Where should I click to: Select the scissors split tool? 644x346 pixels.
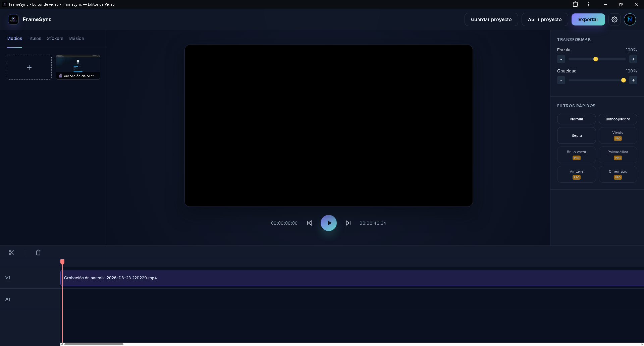pos(12,252)
